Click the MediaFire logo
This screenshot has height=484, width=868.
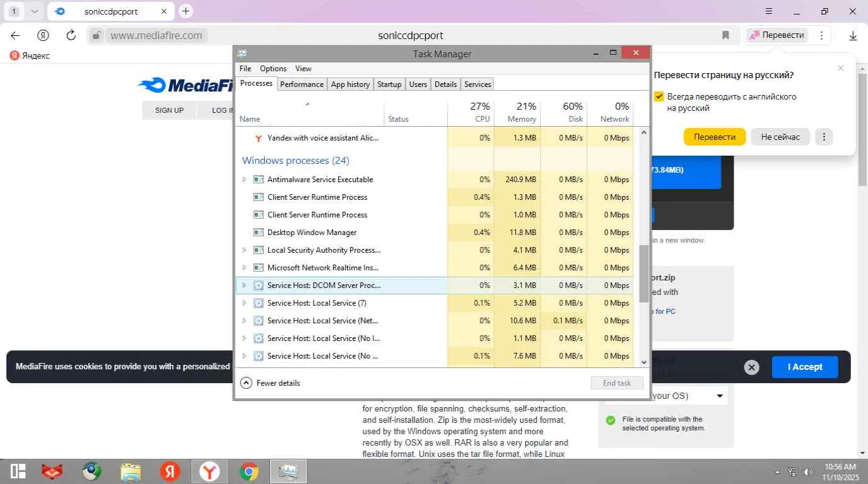click(185, 85)
